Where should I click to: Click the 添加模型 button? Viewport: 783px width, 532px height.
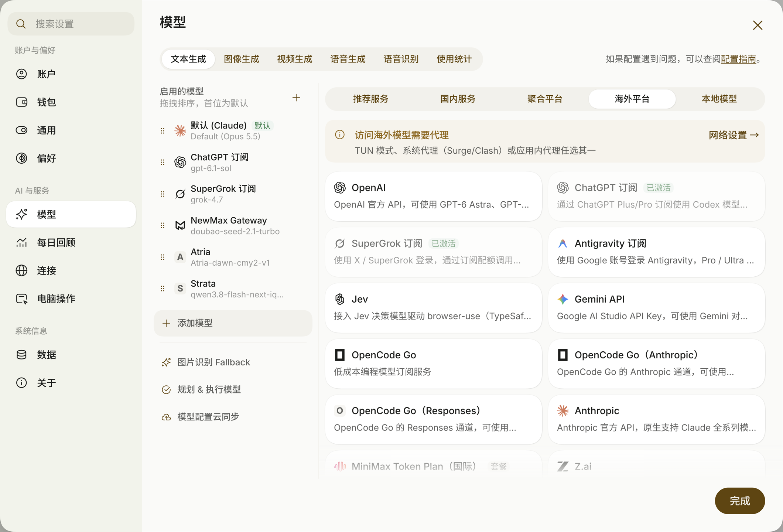(x=233, y=323)
